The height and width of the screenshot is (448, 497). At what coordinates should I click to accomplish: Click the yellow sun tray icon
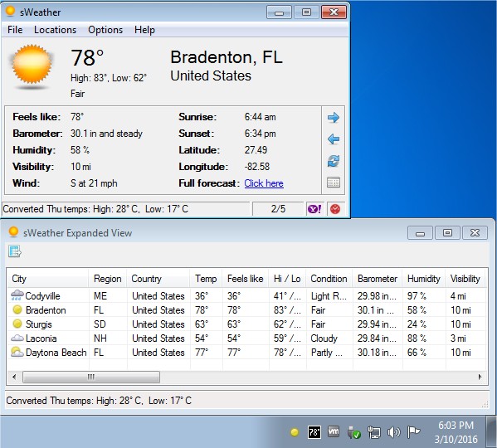295,432
